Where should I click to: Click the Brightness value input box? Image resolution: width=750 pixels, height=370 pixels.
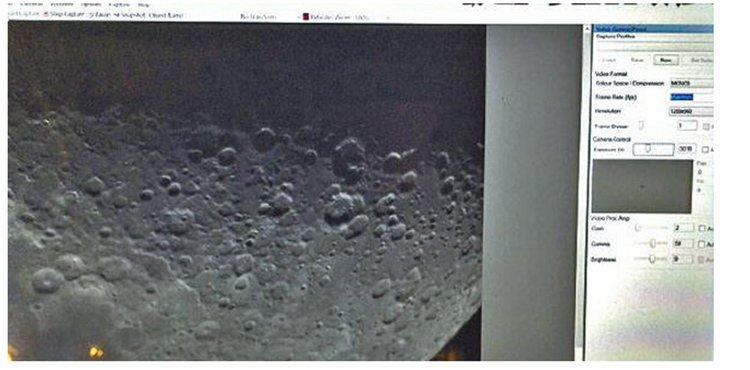[684, 259]
